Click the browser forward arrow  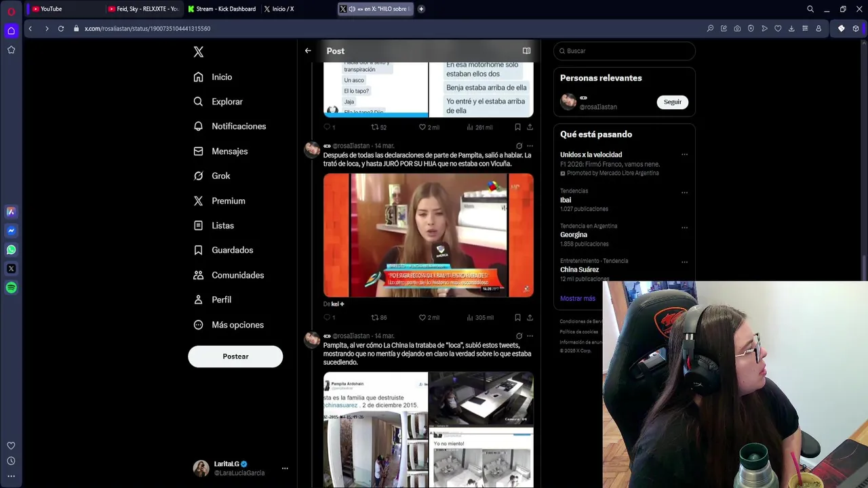(x=46, y=28)
